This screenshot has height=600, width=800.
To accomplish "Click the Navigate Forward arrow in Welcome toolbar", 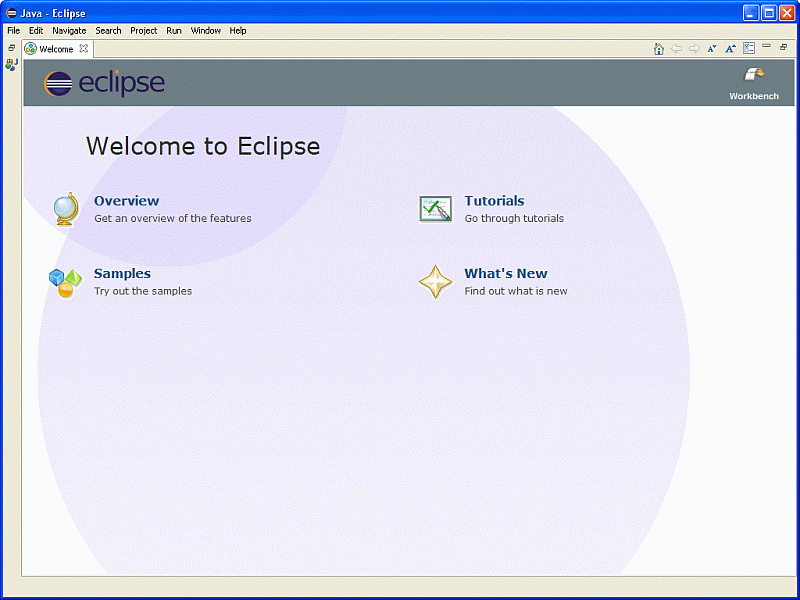I will click(x=694, y=49).
